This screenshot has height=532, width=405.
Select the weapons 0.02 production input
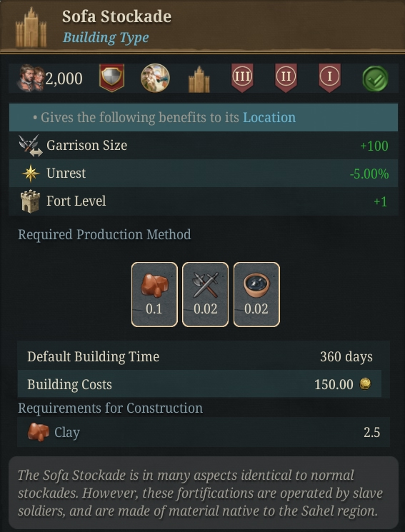click(206, 294)
